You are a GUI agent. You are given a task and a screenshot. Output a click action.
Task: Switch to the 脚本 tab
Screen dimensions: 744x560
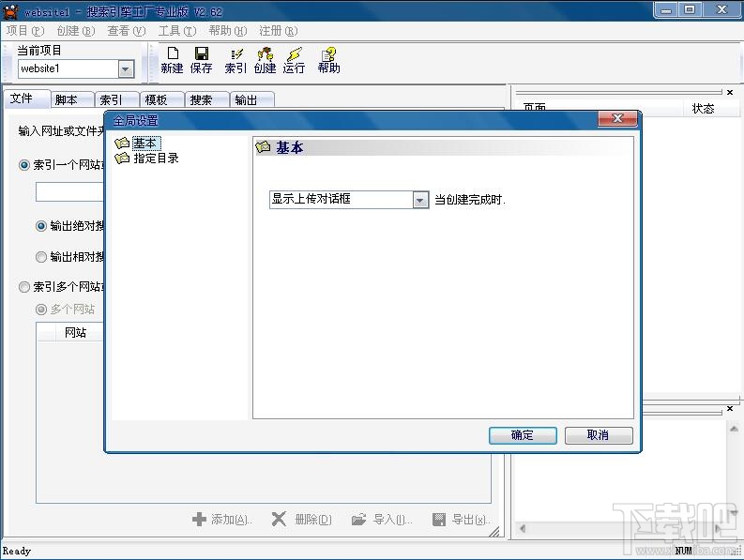pos(71,99)
